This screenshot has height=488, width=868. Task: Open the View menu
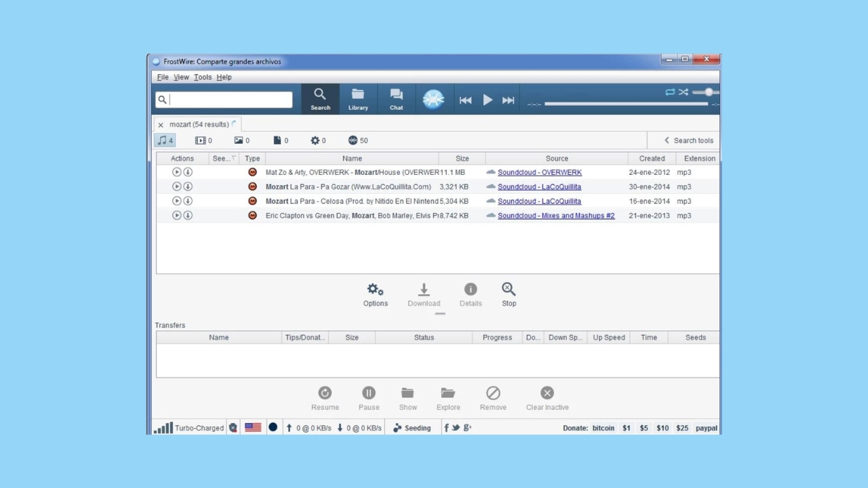click(181, 77)
